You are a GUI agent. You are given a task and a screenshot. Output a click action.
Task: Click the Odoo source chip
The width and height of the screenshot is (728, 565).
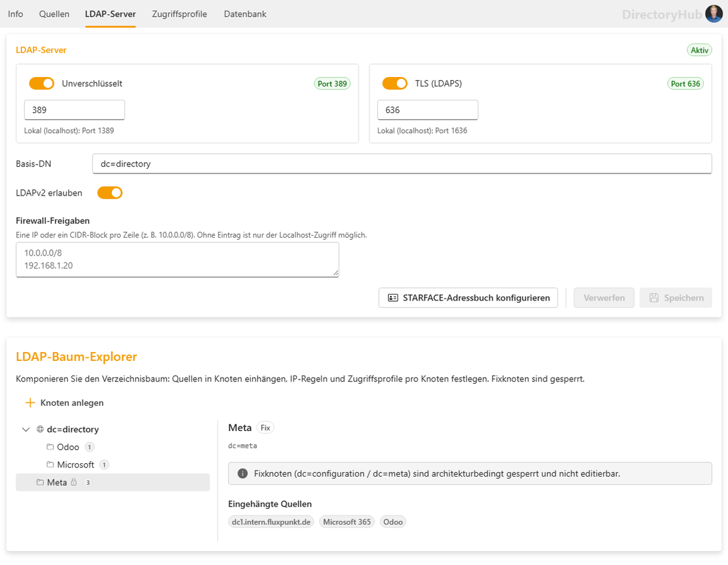point(393,521)
